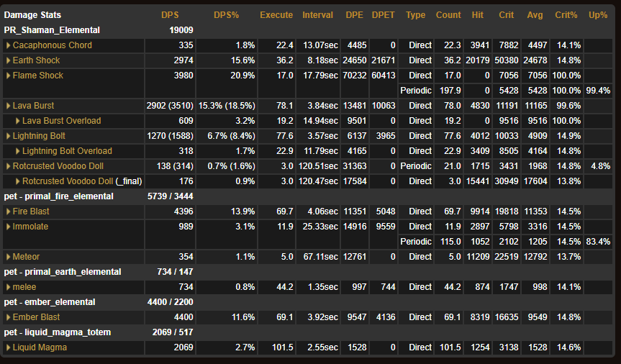Sort by the Count column header

point(448,15)
